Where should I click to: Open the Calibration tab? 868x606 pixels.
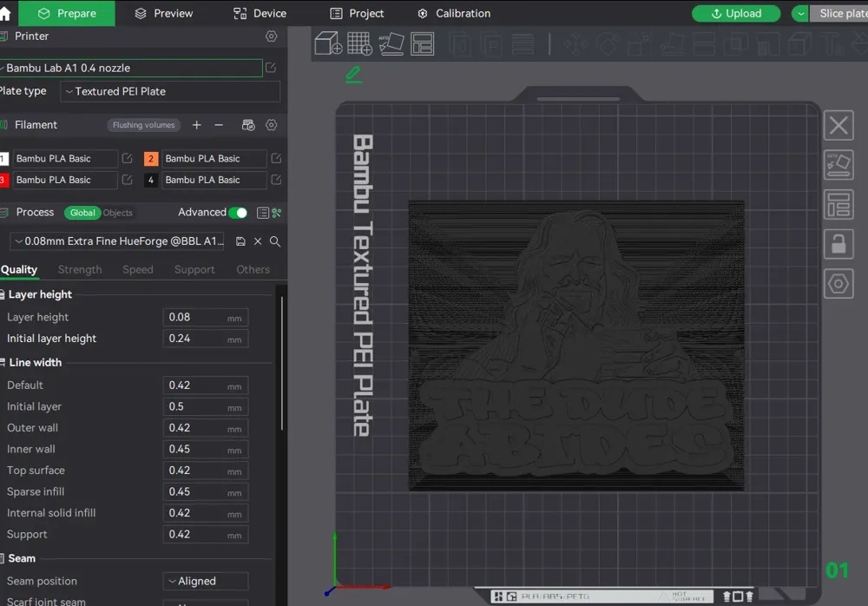click(x=454, y=13)
